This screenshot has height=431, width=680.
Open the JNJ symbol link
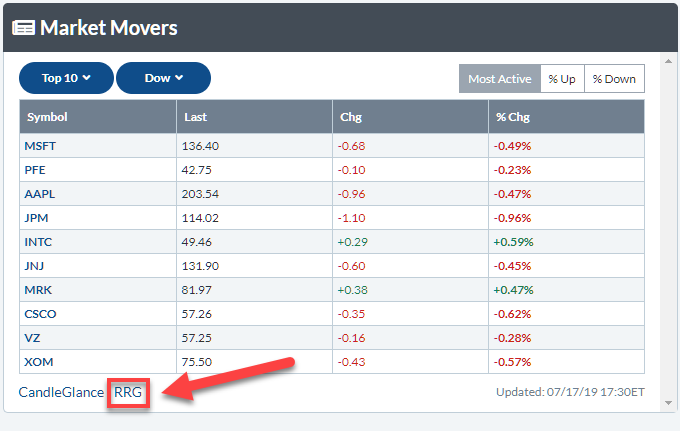pos(35,266)
